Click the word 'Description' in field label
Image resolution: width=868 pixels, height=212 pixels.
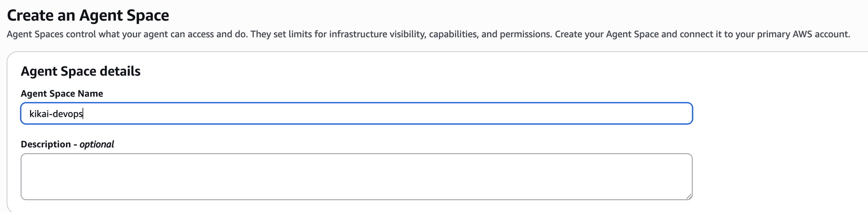coord(46,144)
